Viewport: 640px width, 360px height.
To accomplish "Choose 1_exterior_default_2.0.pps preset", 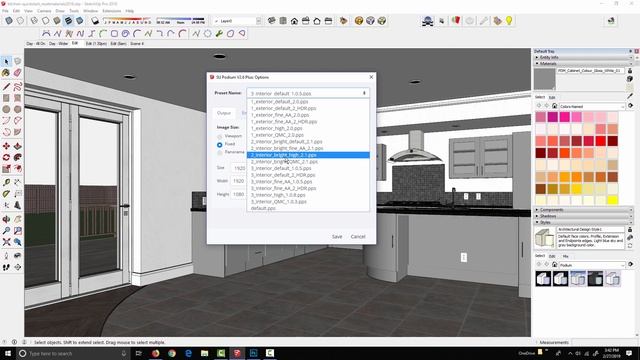I will click(308, 102).
